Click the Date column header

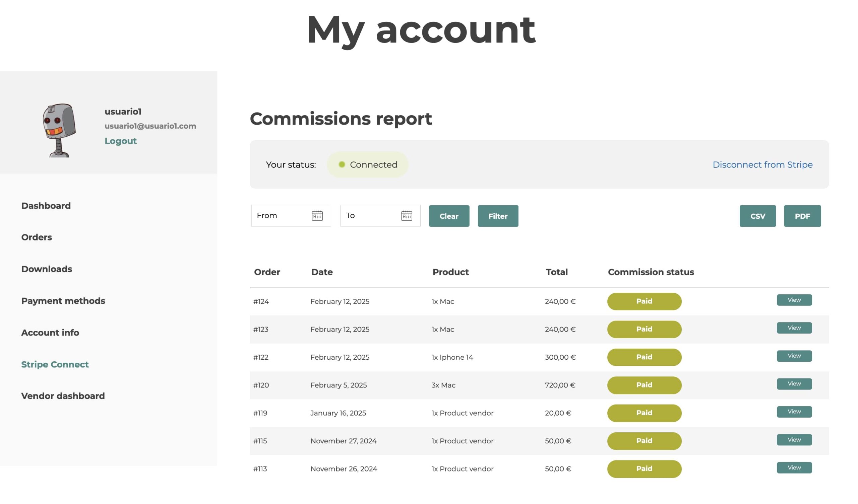click(x=322, y=272)
